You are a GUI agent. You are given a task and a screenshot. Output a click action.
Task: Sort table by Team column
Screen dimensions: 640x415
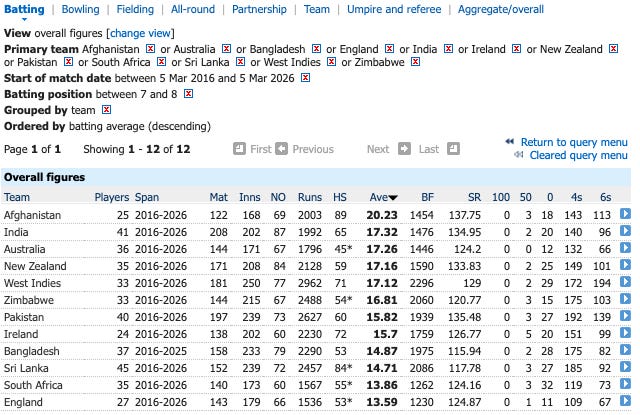[17, 197]
